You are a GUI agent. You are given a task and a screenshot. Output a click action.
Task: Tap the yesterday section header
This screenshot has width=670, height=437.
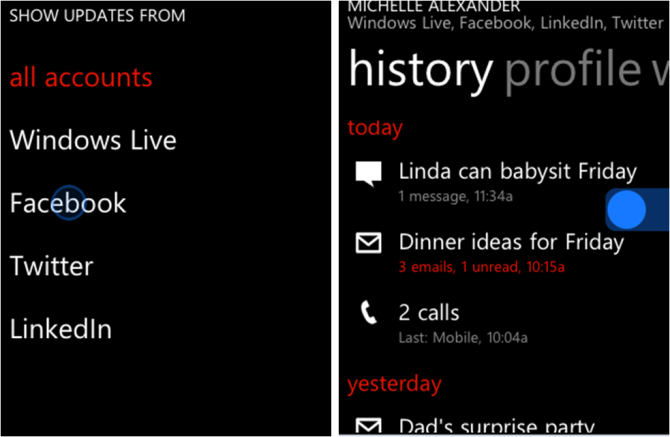394,384
